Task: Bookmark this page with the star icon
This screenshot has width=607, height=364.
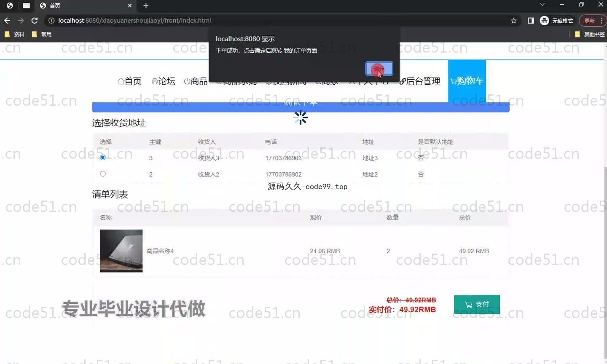Action: click(x=513, y=21)
